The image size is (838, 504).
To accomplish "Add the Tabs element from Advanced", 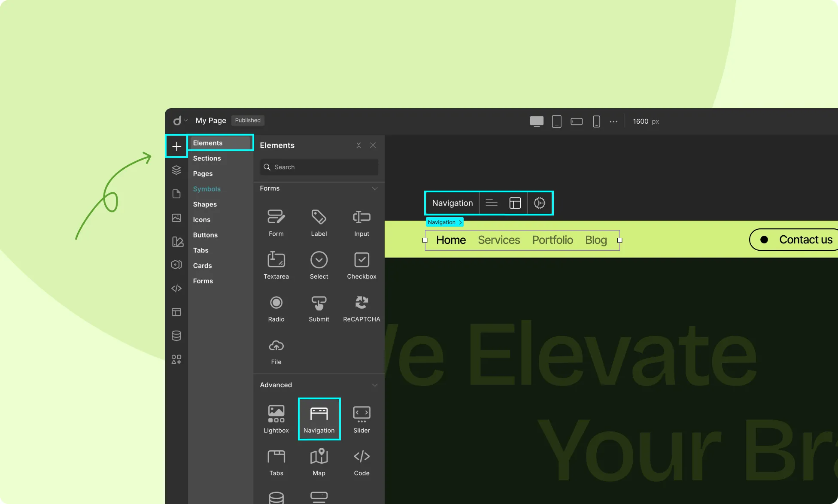I will pyautogui.click(x=276, y=462).
